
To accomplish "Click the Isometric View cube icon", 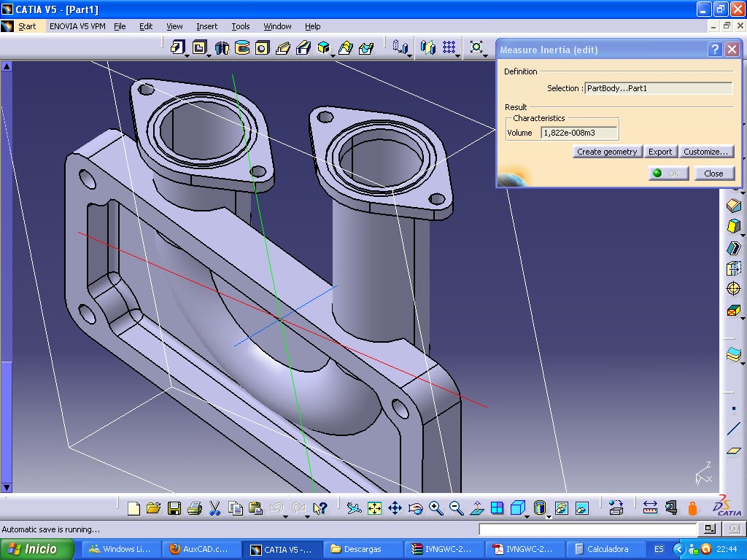I will (x=517, y=508).
